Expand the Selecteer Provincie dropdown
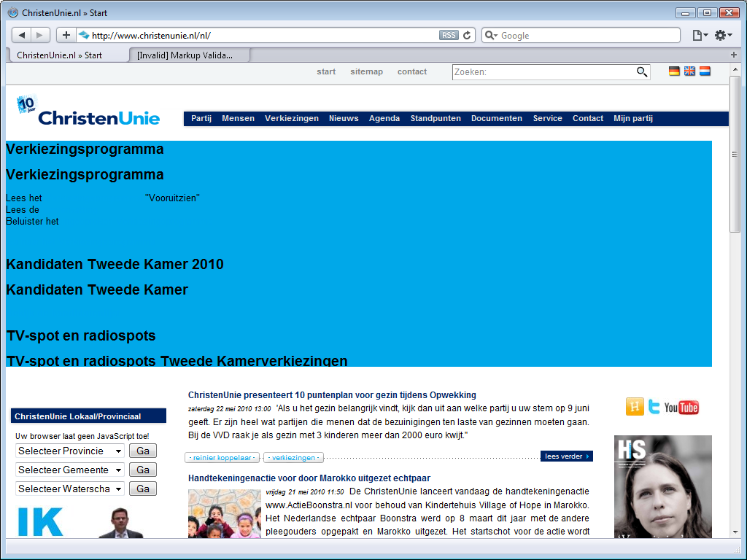Screen dimensions: 747x560 pos(70,451)
